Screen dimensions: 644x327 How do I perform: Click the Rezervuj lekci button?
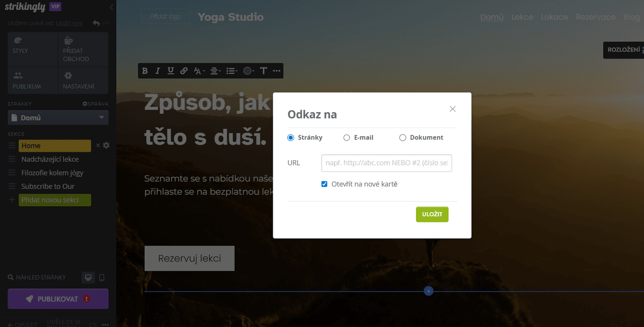[189, 258]
